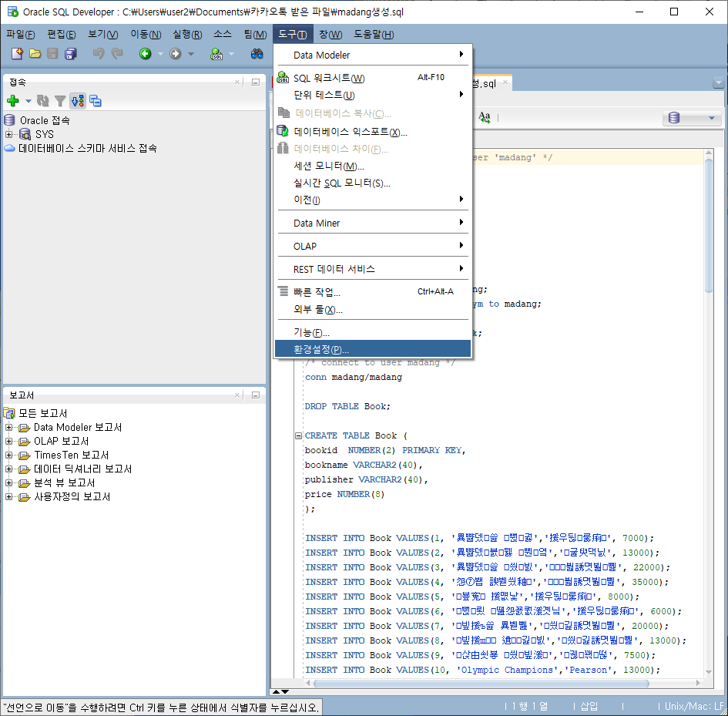Open the 편집(E) menu
The height and width of the screenshot is (716, 728).
coord(62,35)
